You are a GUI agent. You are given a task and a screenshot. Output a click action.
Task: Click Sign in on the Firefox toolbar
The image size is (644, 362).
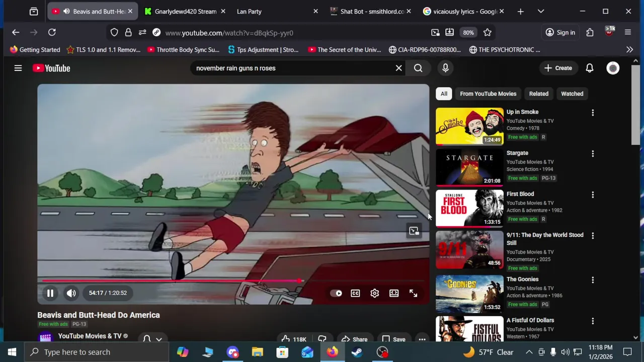560,33
